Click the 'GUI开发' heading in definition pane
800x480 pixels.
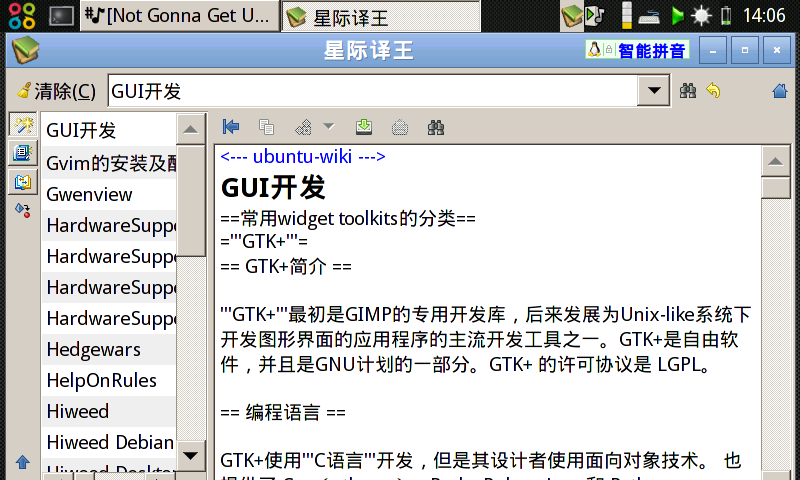(x=273, y=187)
